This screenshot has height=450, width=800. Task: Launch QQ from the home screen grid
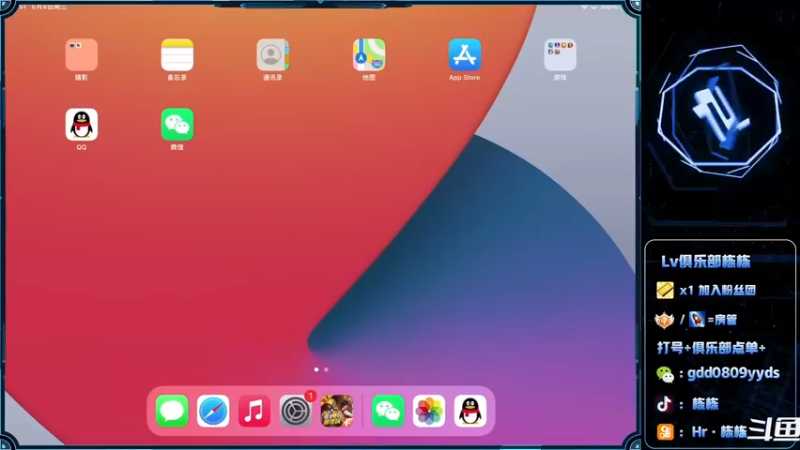82,124
